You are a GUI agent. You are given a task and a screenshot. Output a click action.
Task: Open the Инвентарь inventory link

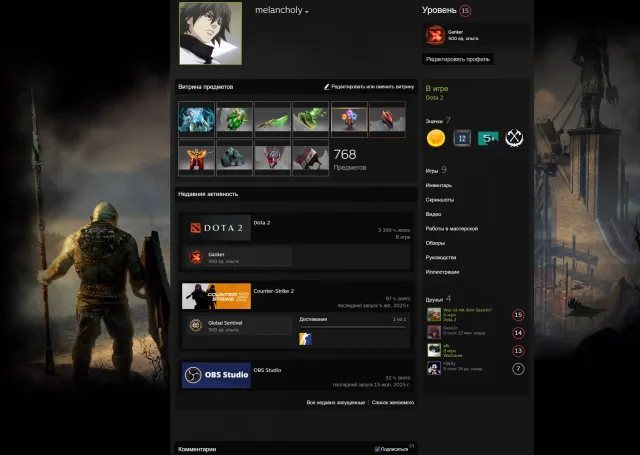(439, 185)
